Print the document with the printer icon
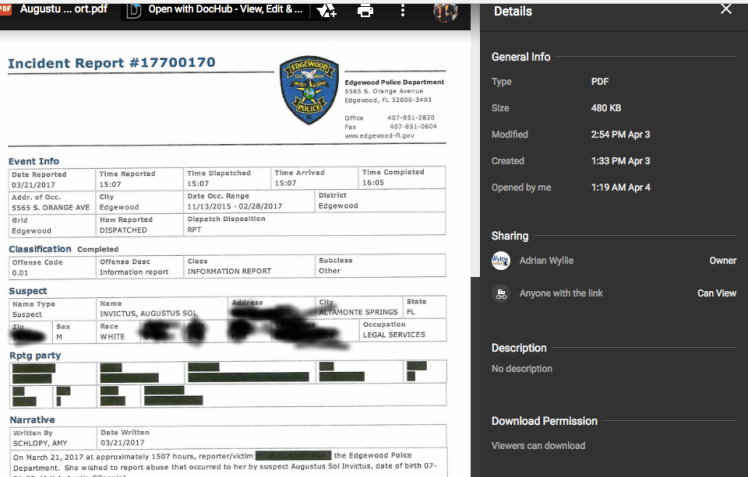 [x=365, y=11]
